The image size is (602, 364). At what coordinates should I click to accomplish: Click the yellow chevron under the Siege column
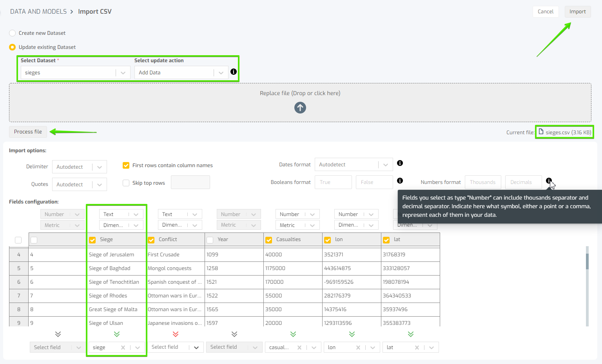(x=116, y=334)
